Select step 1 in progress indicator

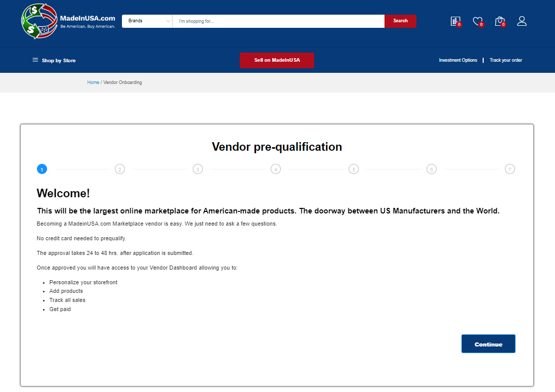click(x=42, y=169)
